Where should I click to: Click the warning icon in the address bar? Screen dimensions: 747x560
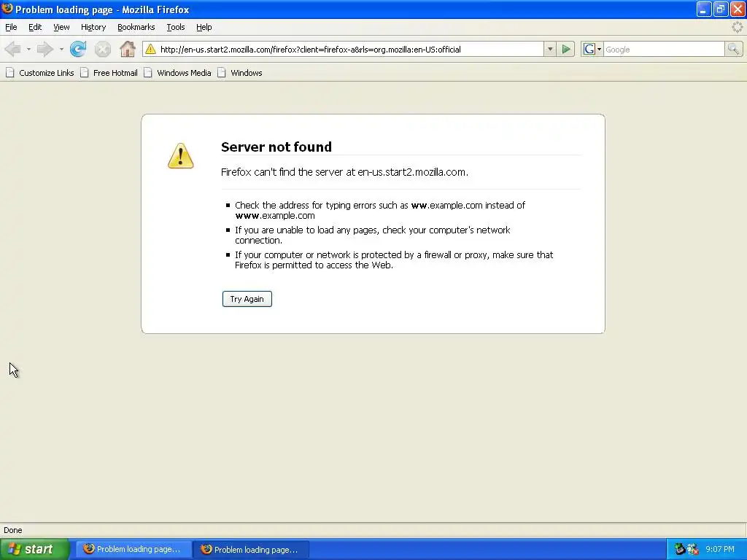click(x=150, y=49)
